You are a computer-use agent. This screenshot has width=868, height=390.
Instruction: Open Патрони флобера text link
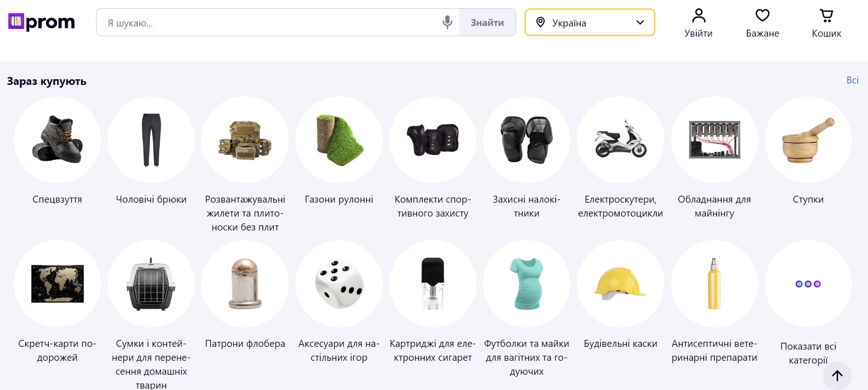click(x=245, y=344)
